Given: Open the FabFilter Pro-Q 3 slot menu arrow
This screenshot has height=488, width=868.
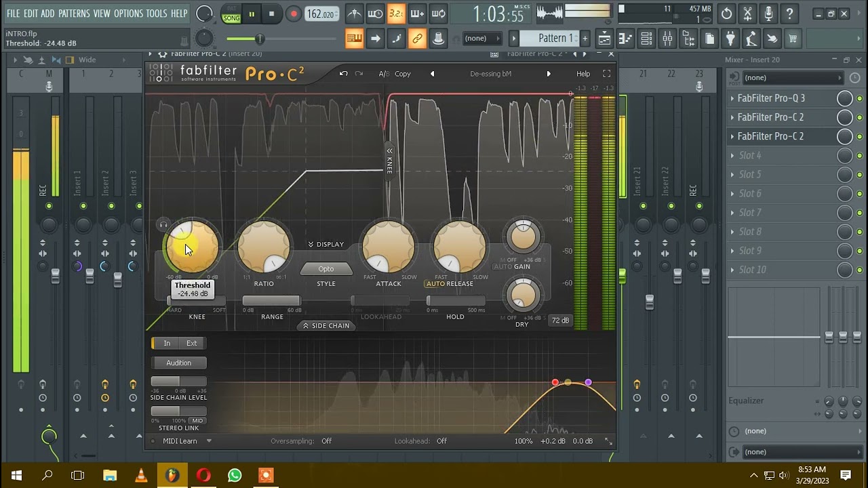Looking at the screenshot, I should (x=732, y=98).
